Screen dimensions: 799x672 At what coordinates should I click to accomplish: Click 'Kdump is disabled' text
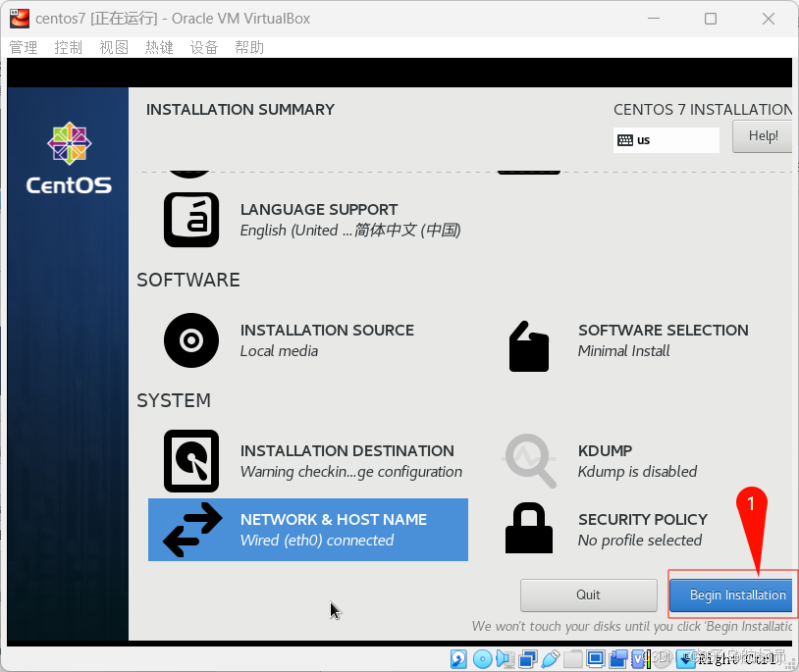tap(637, 472)
